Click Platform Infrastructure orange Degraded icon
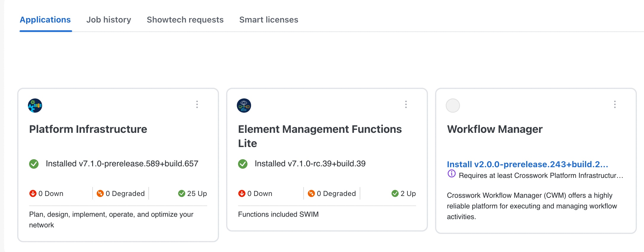 click(x=100, y=194)
